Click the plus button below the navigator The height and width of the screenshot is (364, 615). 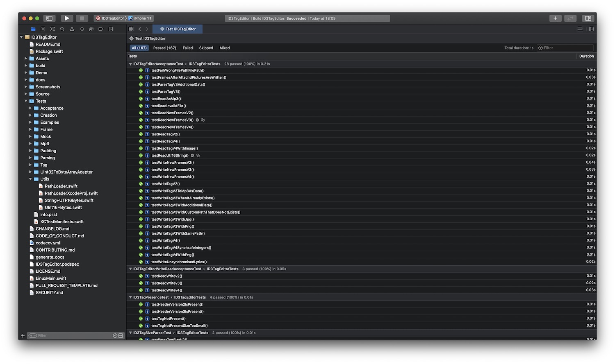pyautogui.click(x=23, y=336)
